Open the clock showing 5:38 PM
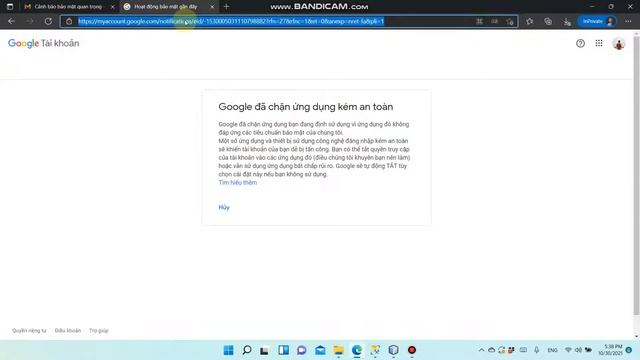The image size is (640, 360). coord(610,350)
